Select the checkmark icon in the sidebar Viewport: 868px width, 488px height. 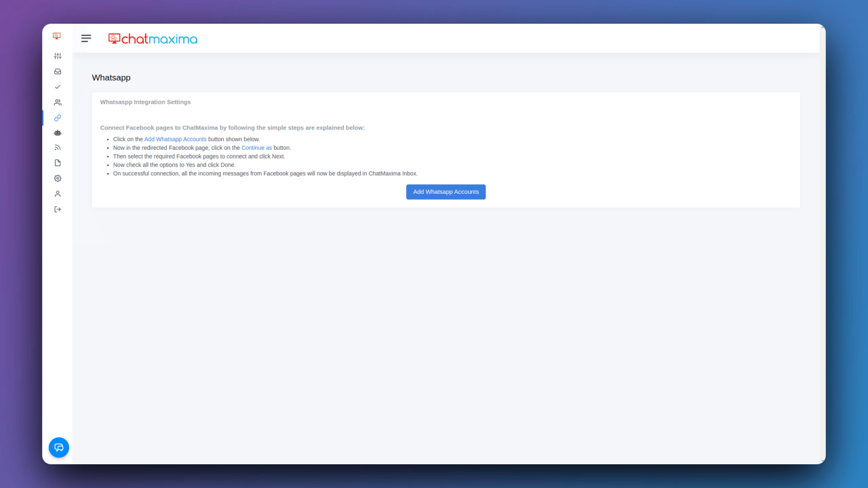[58, 87]
